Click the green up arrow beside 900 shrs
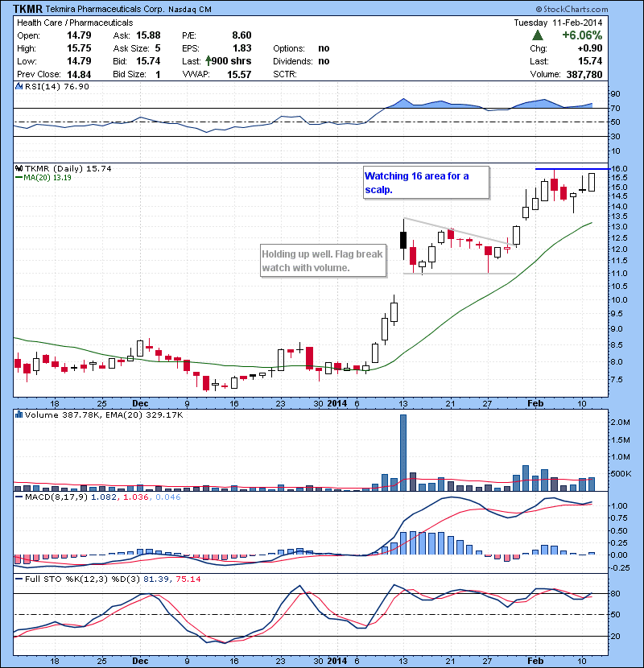 208,61
